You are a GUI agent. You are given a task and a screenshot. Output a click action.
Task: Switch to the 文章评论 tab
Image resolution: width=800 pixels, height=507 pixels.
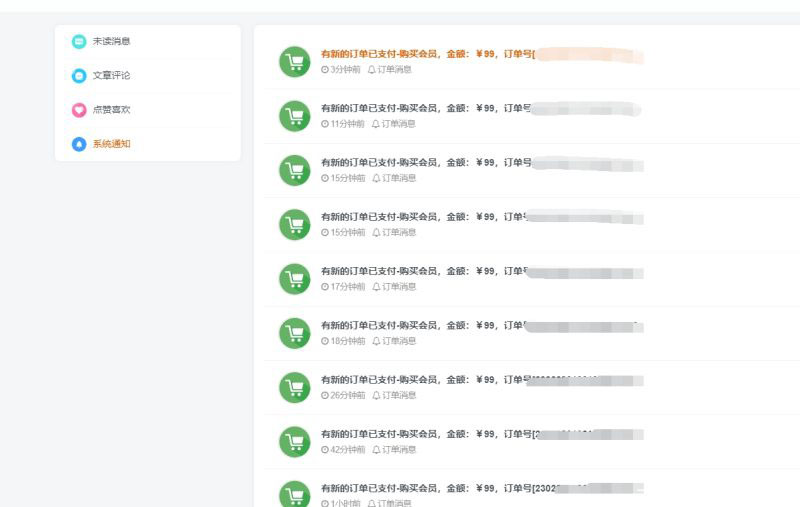click(x=111, y=75)
